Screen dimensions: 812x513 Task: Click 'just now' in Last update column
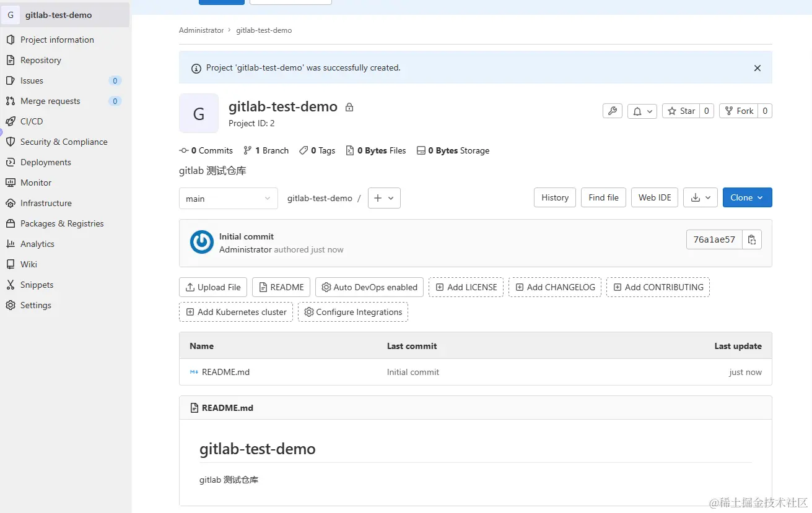click(745, 372)
